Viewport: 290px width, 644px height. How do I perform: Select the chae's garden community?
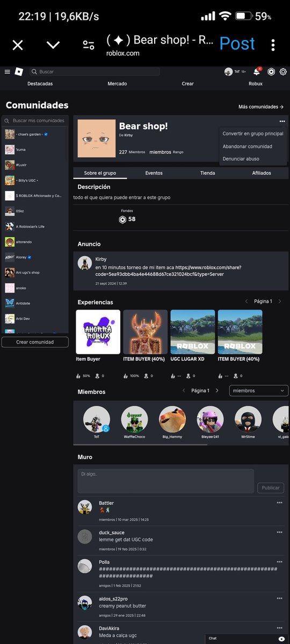click(x=35, y=134)
